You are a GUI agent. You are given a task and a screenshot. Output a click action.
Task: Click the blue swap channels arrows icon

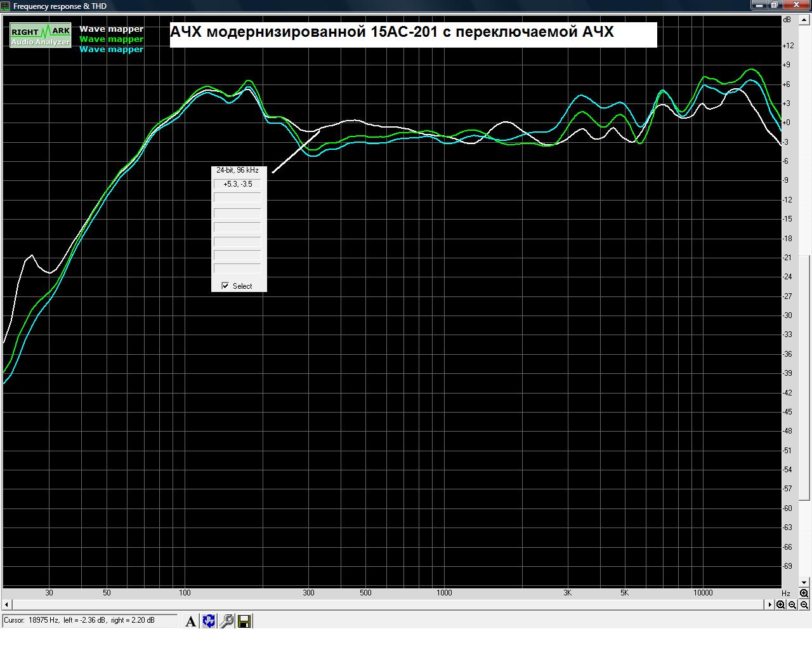[209, 621]
